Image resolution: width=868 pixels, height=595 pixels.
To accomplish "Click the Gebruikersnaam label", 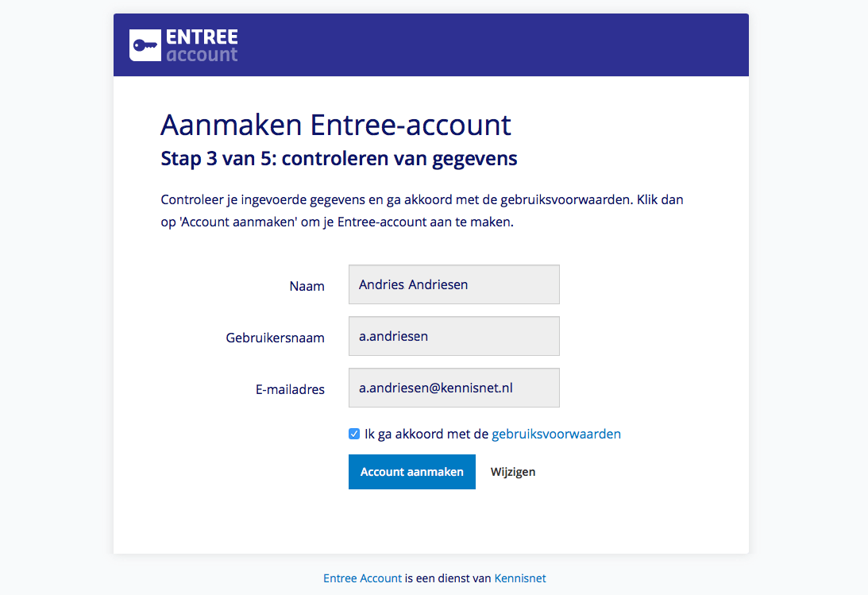I will click(x=275, y=338).
